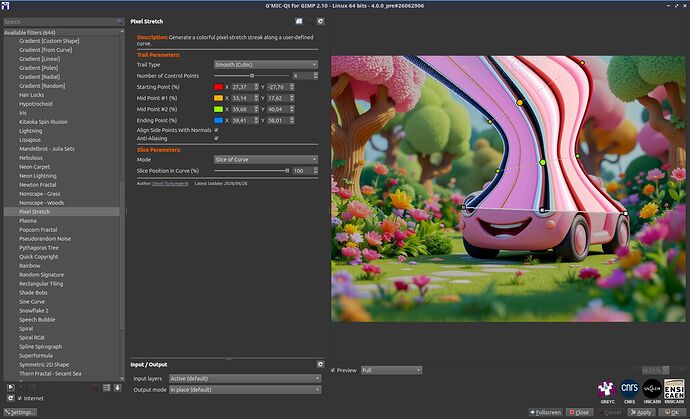The width and height of the screenshot is (690, 419).
Task: Click the expand/collapse all folders icon
Action: (106, 388)
